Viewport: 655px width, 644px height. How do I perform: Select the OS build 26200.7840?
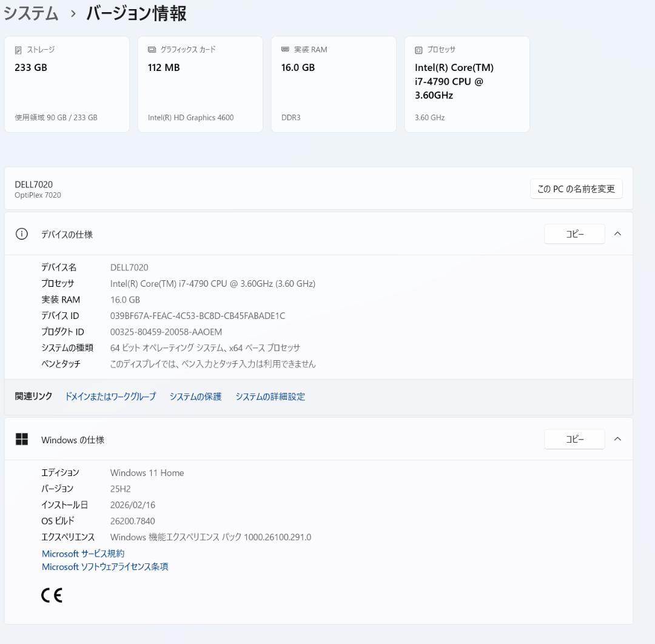[x=132, y=522]
